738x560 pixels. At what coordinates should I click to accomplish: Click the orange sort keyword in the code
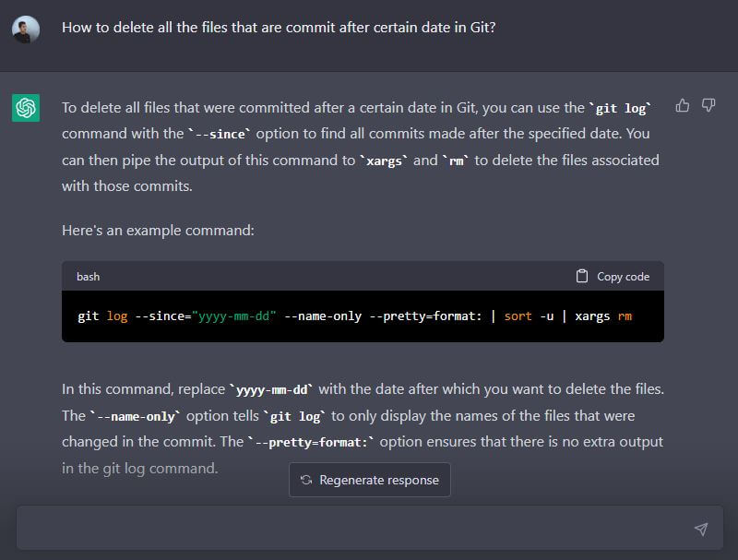coord(518,316)
